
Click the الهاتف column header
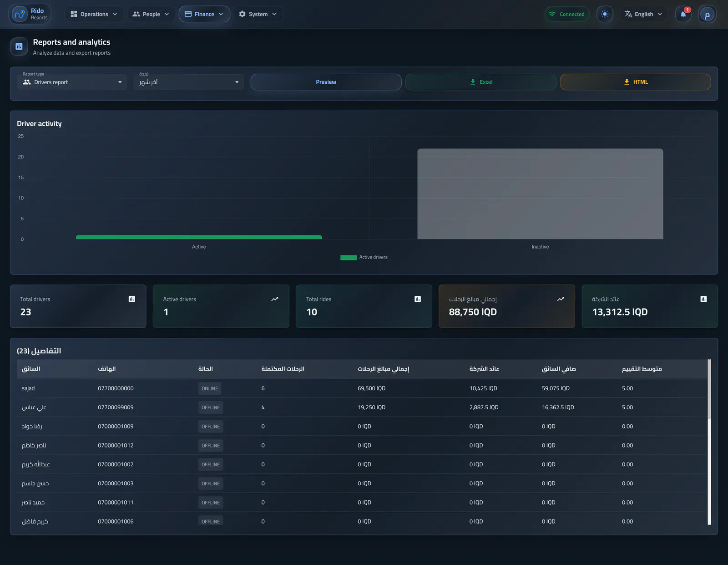[106, 369]
